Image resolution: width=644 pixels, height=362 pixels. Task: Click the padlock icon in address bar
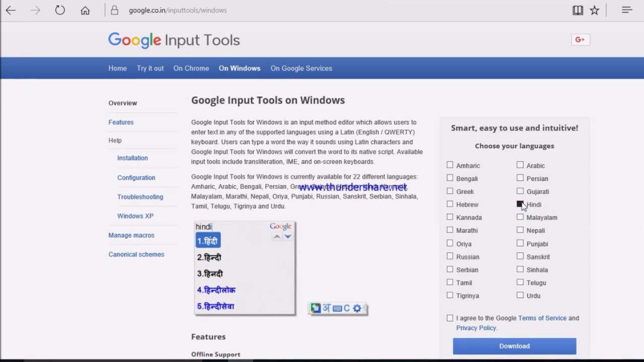pyautogui.click(x=115, y=10)
